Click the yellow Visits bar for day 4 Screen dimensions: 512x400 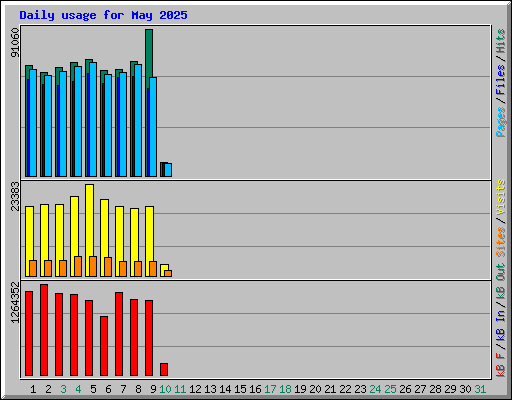pyautogui.click(x=74, y=226)
